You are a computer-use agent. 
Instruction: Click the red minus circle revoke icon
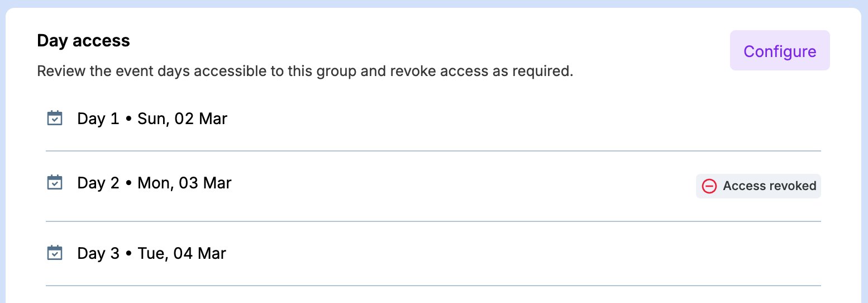tap(709, 186)
